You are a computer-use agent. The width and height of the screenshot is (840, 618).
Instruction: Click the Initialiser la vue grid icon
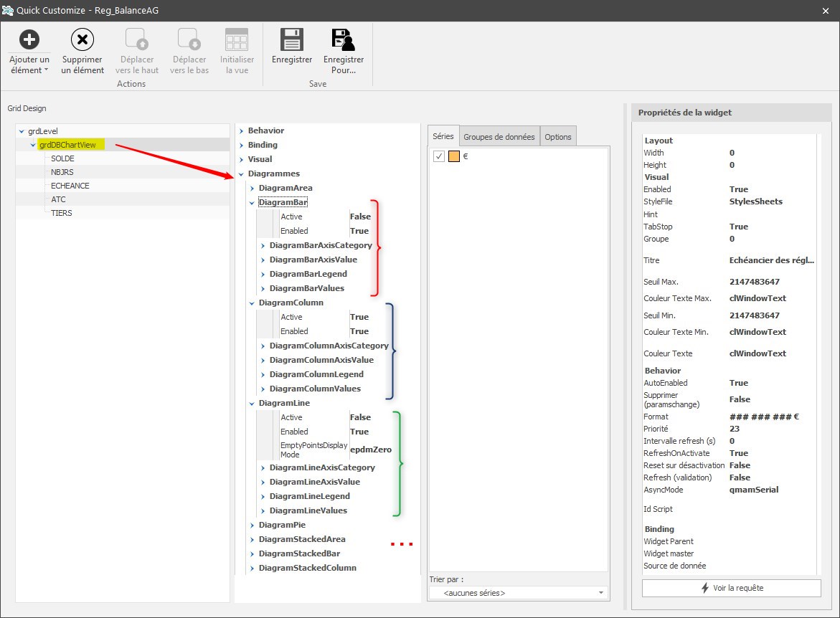(237, 39)
